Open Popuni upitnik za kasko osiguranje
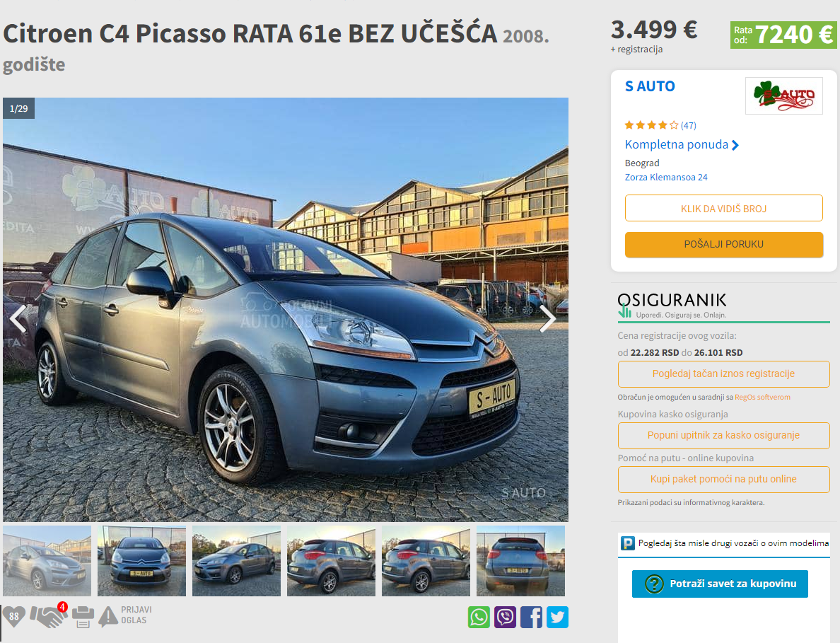Viewport: 840px width, 643px height. (x=724, y=436)
